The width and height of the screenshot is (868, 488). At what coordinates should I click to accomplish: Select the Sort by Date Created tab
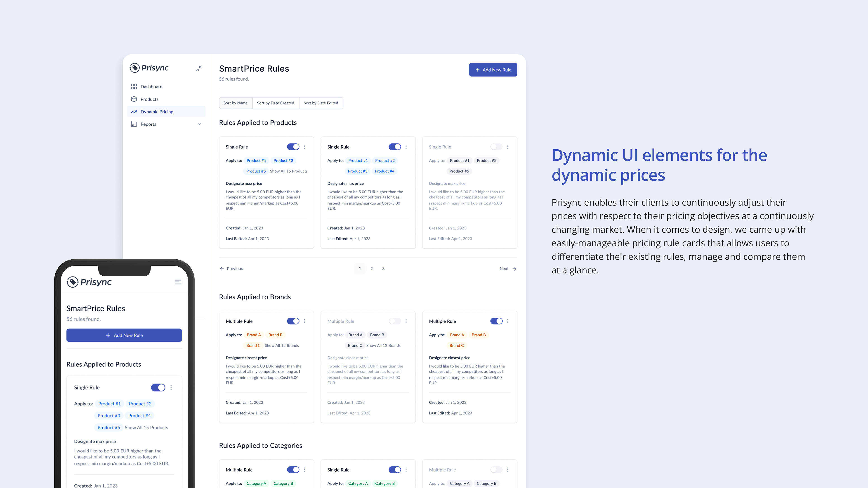point(275,103)
